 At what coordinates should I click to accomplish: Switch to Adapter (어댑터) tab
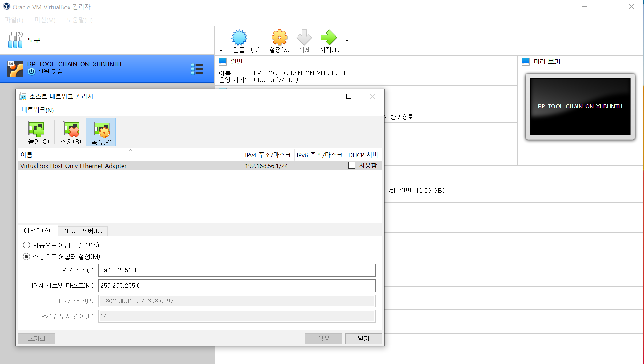coord(37,231)
